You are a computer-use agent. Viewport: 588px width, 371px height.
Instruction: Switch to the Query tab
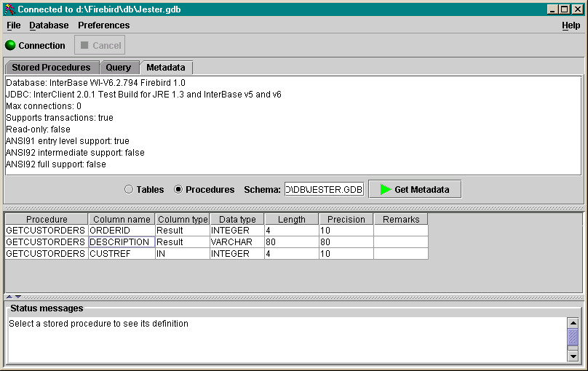click(x=119, y=68)
